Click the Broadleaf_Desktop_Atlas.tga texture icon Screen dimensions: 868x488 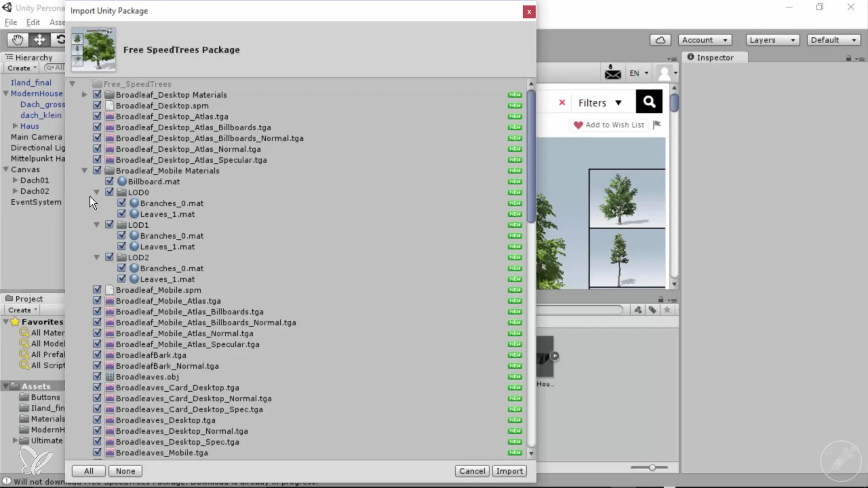[109, 116]
